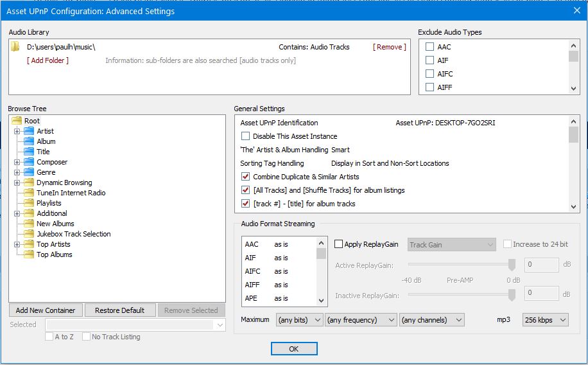Screen dimensions: 588x365
Task: Expand the Composer tree node
Action: (x=17, y=162)
